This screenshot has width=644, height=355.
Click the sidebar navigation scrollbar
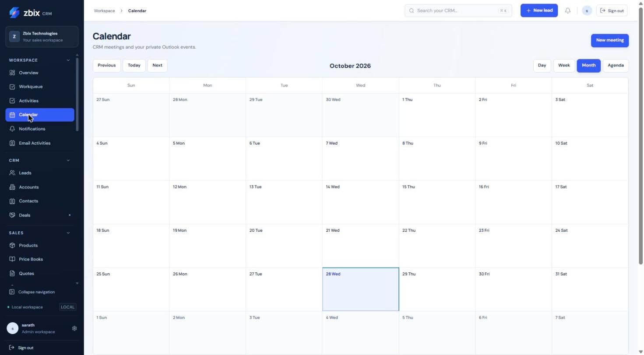pyautogui.click(x=77, y=94)
